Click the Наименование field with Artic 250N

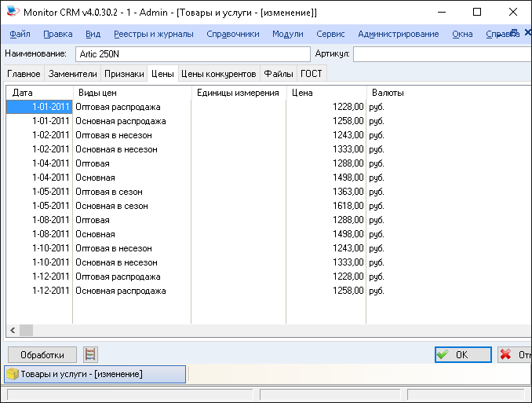[x=193, y=53]
